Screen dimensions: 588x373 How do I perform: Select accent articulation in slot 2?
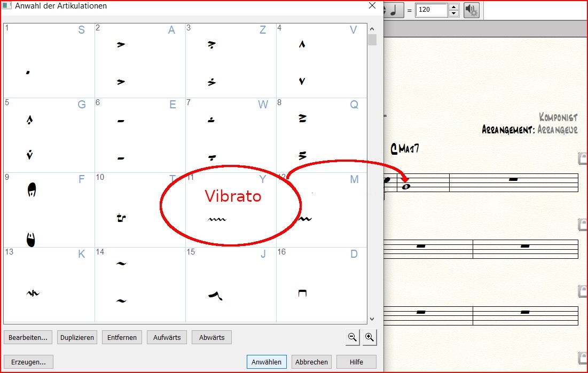[140, 60]
